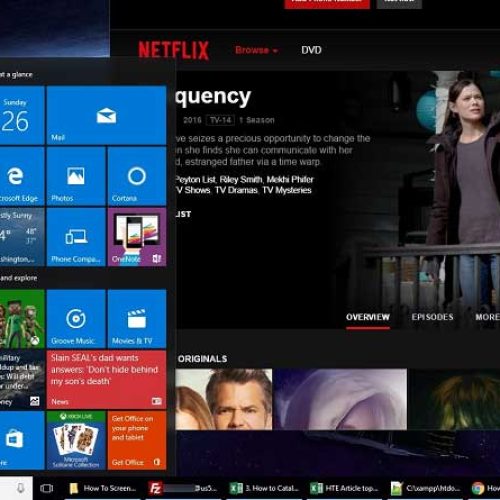Click the red button at top of Netflix page
Screen dimensions: 500x500
(327, 3)
